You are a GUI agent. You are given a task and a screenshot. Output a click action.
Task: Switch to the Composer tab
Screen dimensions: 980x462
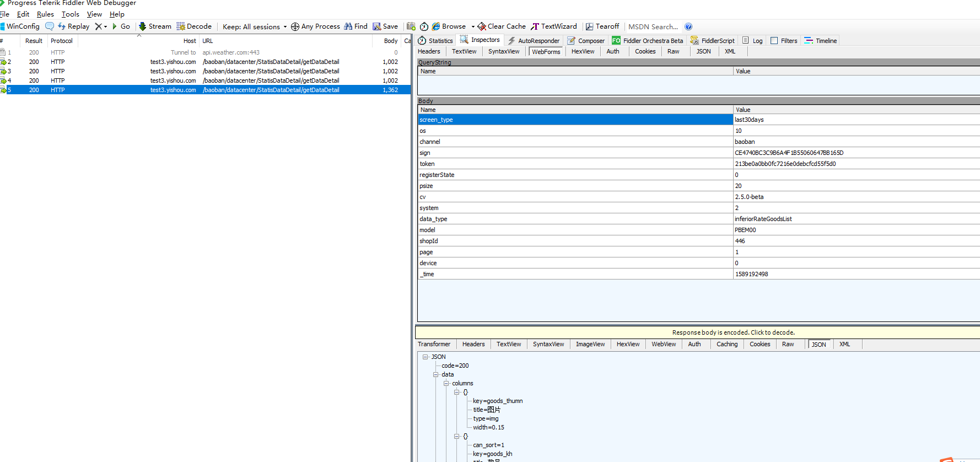pos(586,41)
